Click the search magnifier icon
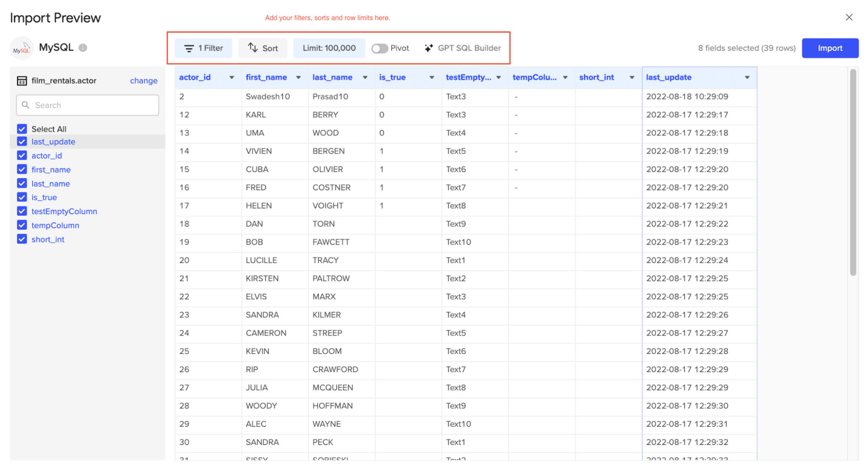868x475 pixels. click(26, 105)
